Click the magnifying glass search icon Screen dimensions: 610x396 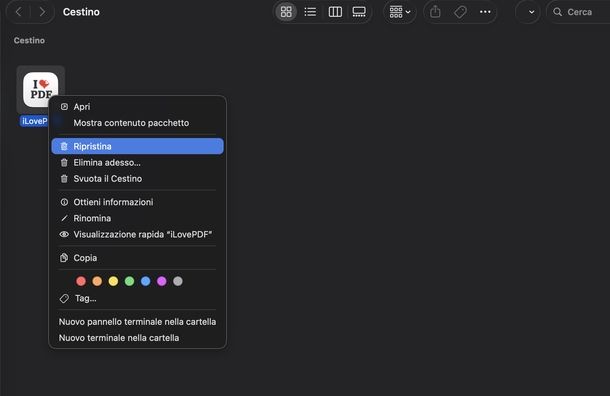(x=557, y=12)
